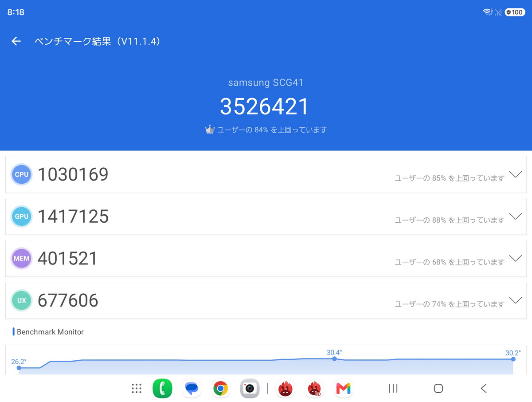Launch the green Phone app

pyautogui.click(x=162, y=389)
